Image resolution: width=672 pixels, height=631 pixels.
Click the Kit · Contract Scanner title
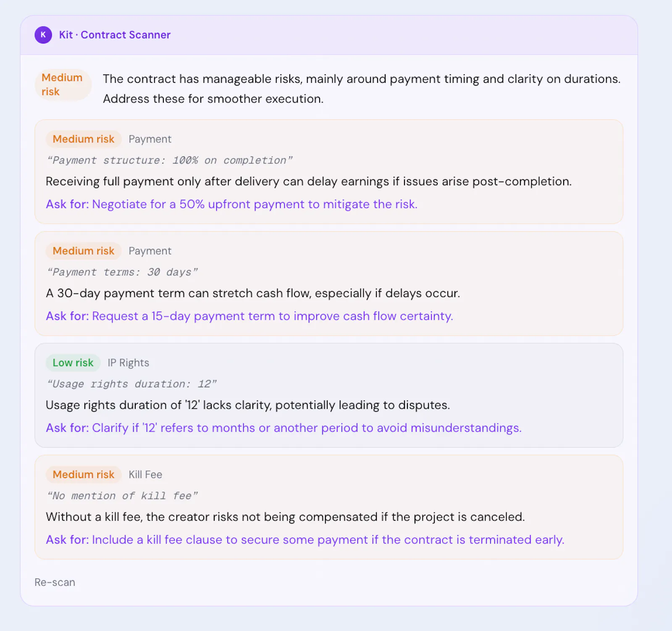click(115, 35)
